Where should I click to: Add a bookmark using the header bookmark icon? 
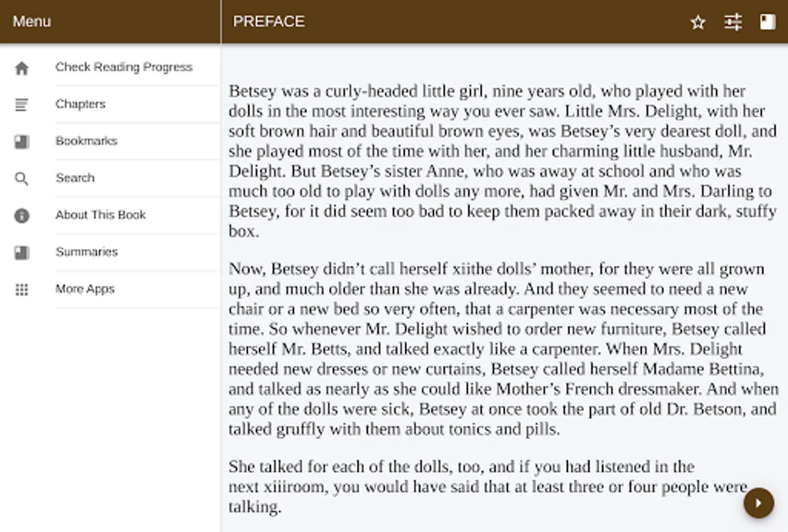pyautogui.click(x=767, y=22)
